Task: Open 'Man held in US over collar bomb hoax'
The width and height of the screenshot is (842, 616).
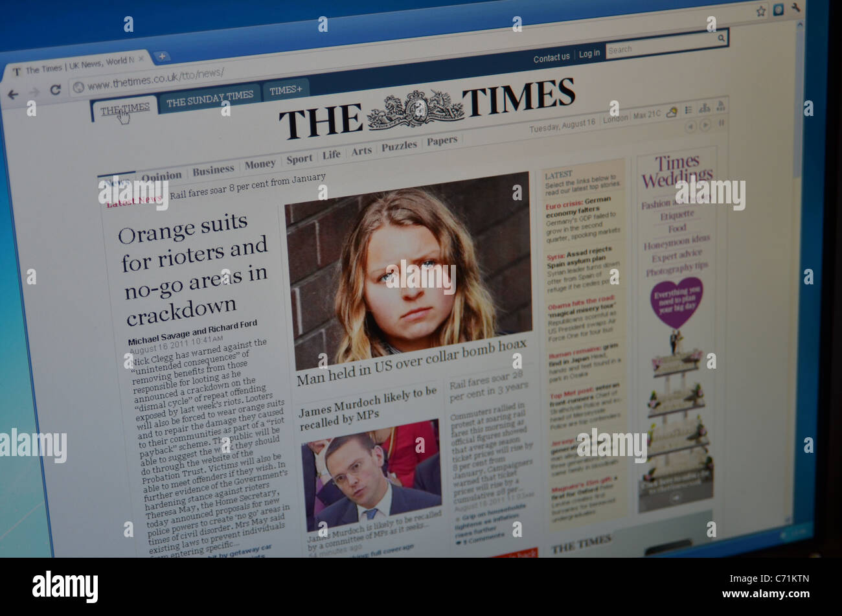Action: click(411, 363)
